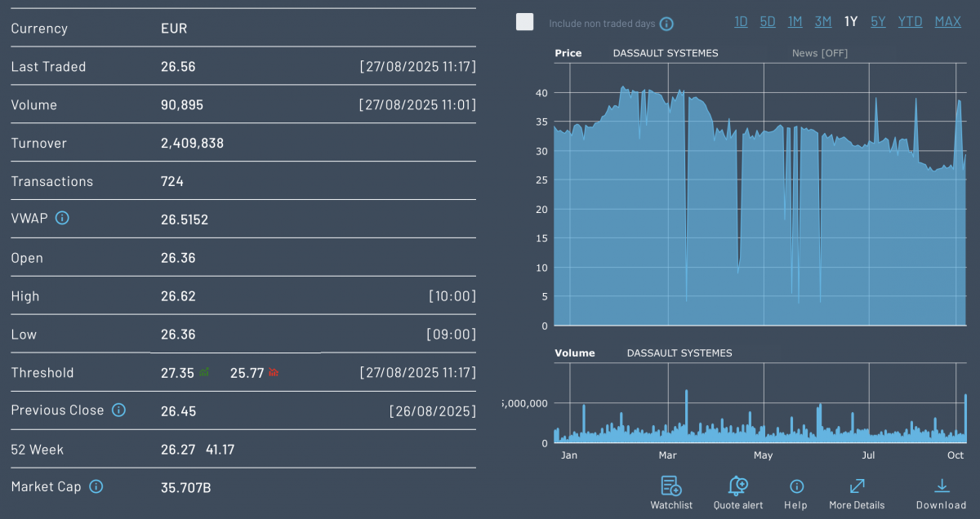Click the Price chart title
Image resolution: width=980 pixels, height=519 pixels.
568,53
